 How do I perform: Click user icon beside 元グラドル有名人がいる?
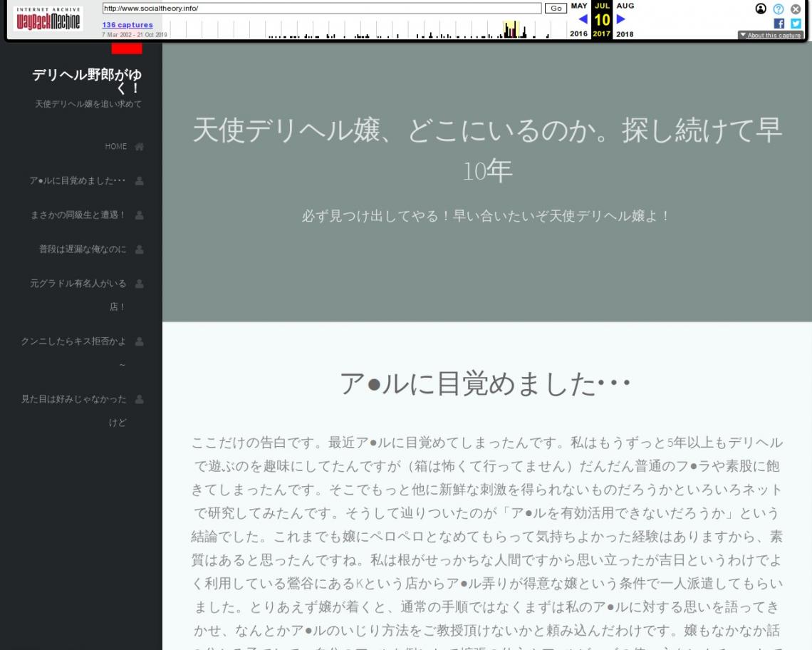(140, 284)
